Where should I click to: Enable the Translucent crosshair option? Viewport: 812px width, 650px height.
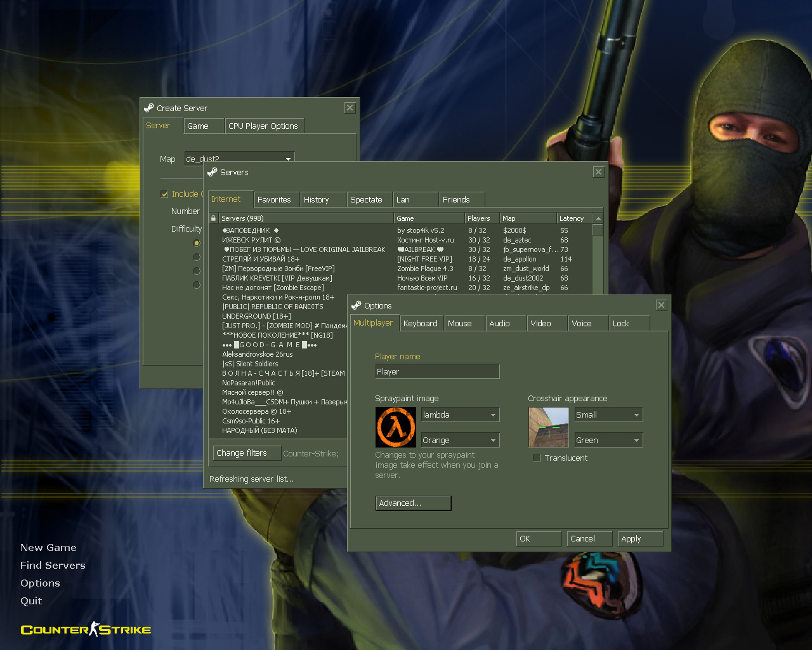(x=536, y=458)
